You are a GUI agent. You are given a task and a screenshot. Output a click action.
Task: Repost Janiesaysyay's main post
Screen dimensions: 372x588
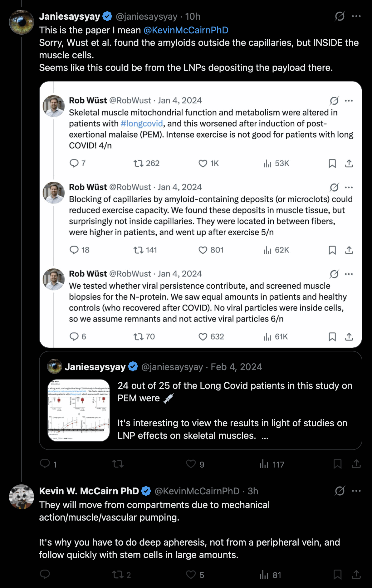pos(118,464)
